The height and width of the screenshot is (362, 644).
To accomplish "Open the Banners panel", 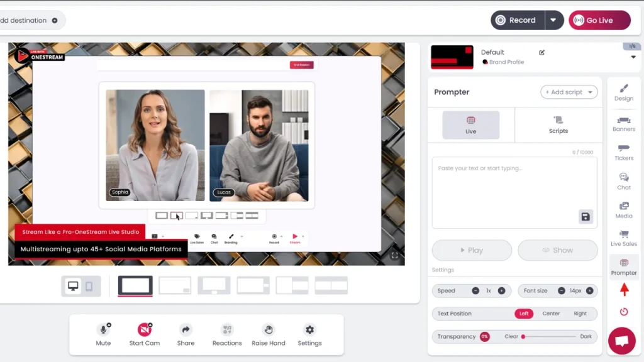I will 623,123.
